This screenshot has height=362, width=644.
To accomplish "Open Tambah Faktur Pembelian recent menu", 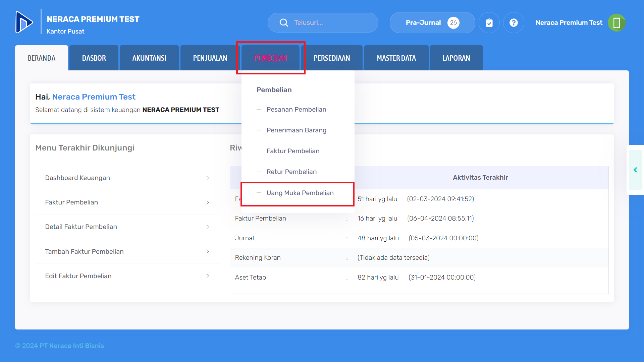I will click(84, 251).
